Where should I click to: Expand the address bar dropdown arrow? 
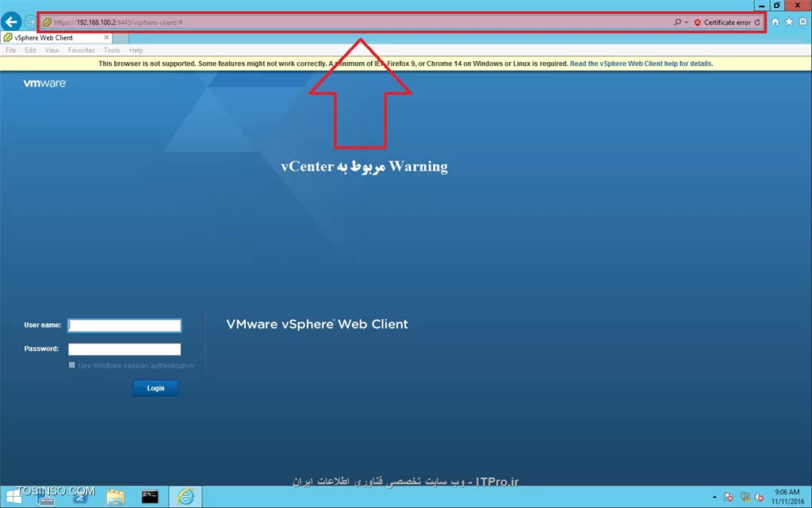687,22
